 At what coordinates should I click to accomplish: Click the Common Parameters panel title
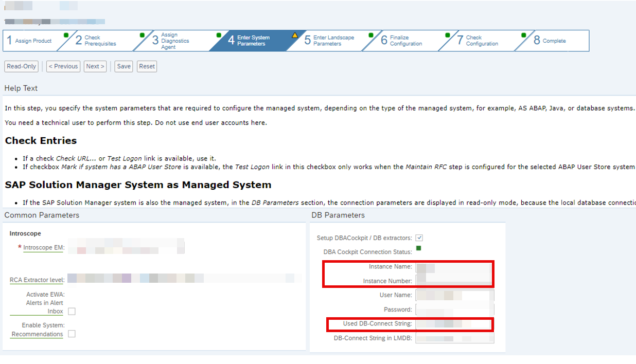pos(42,215)
